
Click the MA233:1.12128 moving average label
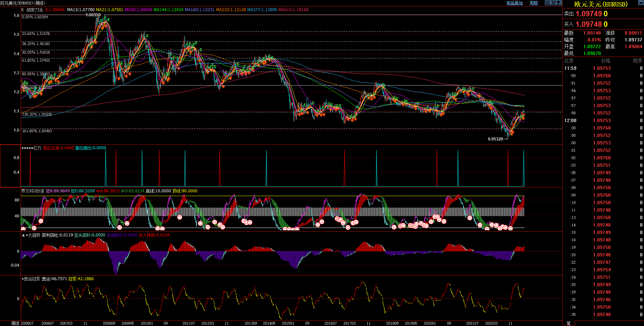(231, 10)
